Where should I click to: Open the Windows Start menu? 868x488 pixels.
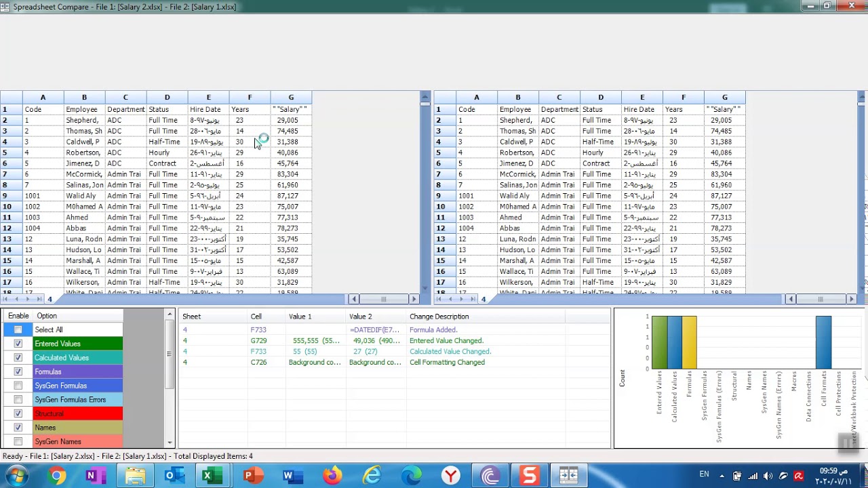tap(15, 476)
